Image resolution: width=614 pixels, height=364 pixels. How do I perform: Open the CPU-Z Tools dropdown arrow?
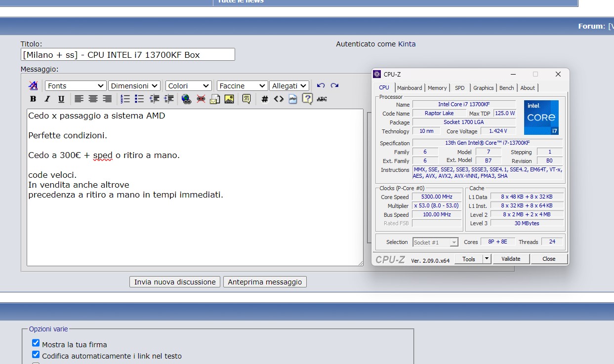[487, 259]
